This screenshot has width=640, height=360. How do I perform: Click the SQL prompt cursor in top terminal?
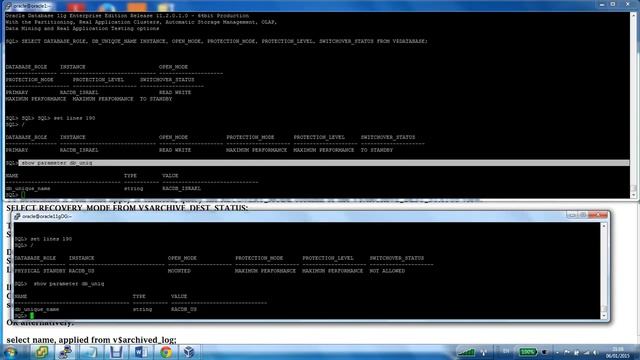click(23, 195)
